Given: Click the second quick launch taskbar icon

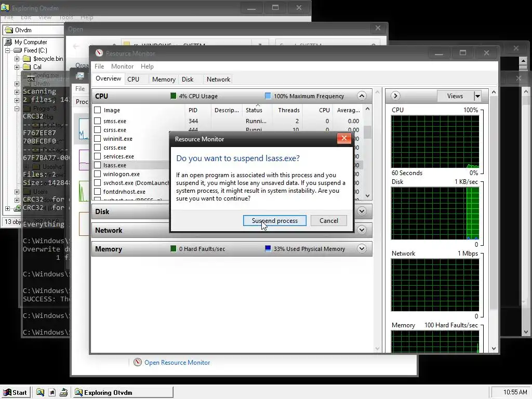Looking at the screenshot, I should click(x=52, y=392).
